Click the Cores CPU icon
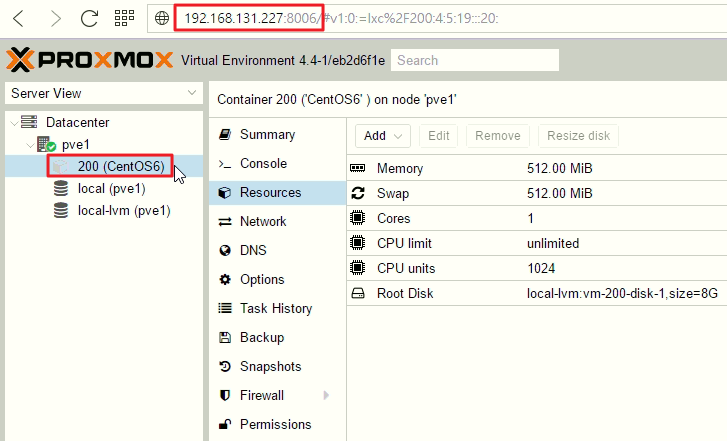The height and width of the screenshot is (441, 727). [357, 218]
